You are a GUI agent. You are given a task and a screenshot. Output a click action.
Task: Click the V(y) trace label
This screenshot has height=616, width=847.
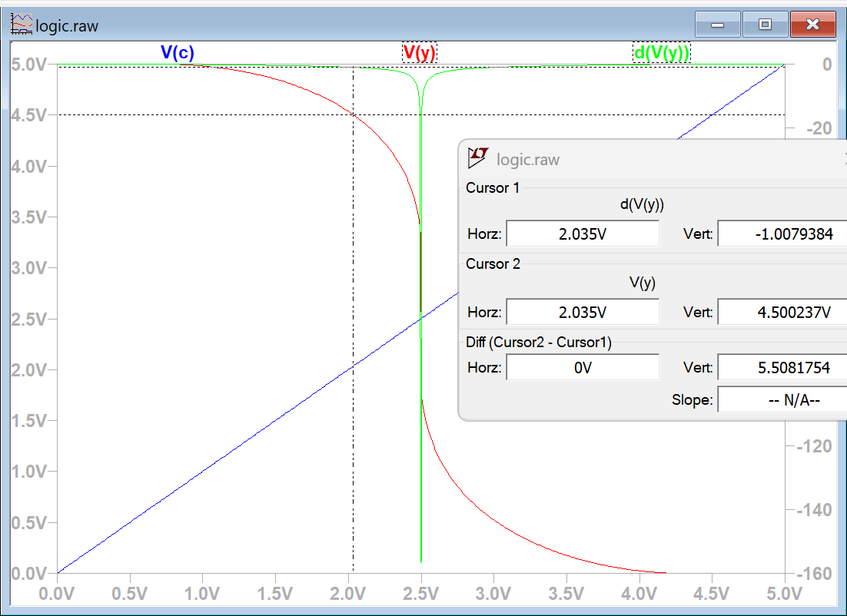(x=420, y=52)
